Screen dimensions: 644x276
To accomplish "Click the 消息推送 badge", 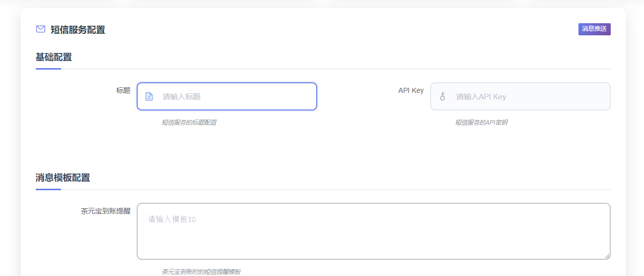I will (x=594, y=29).
